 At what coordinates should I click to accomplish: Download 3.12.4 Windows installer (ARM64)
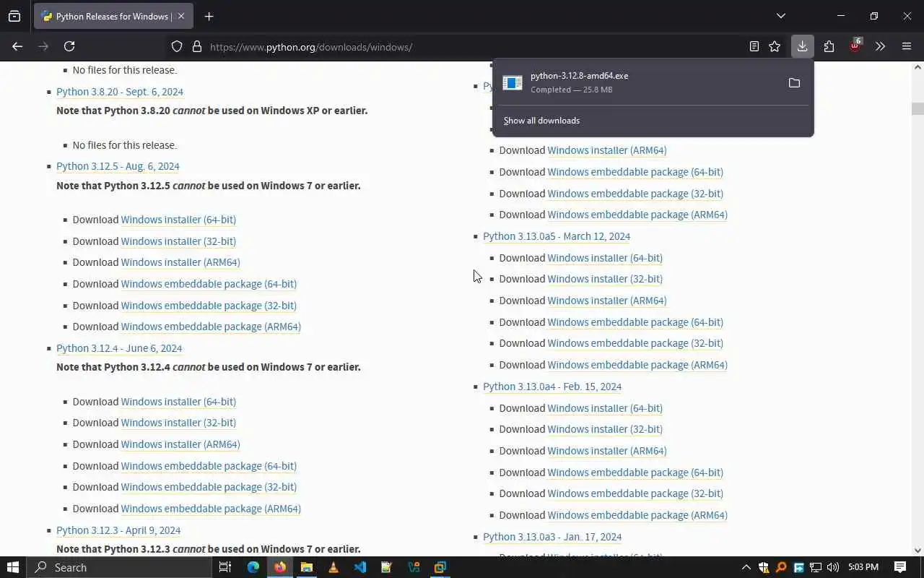(x=180, y=444)
